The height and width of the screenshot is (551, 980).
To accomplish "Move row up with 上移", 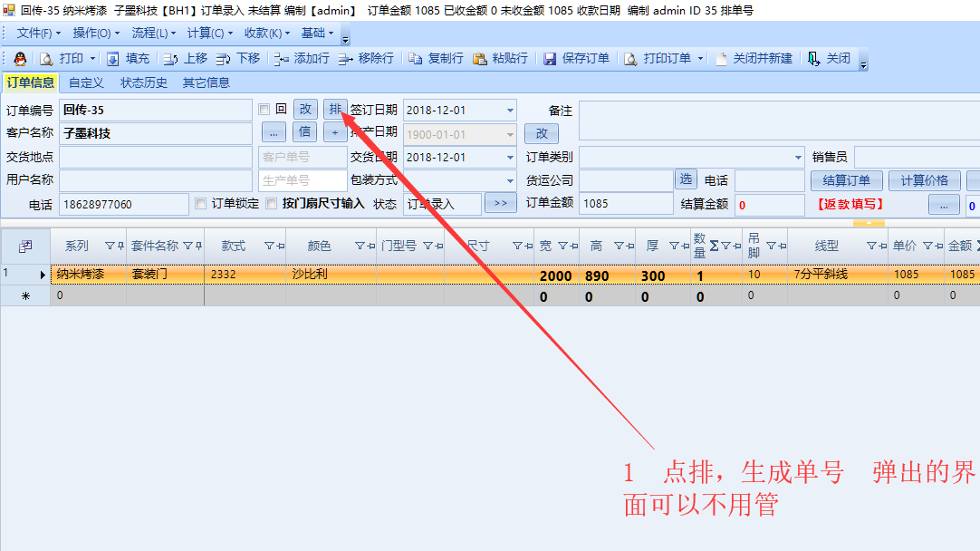I will (185, 59).
